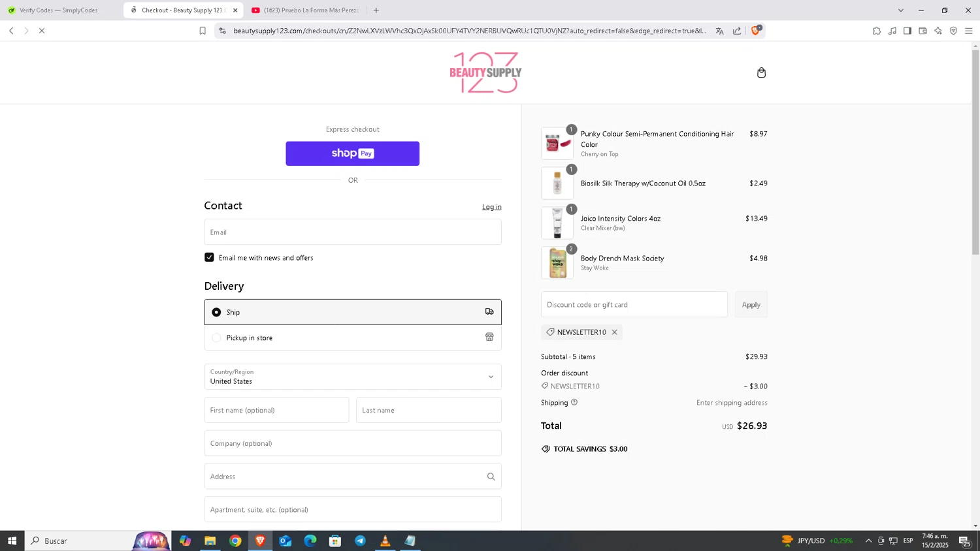The height and width of the screenshot is (551, 980).
Task: Open the extensions puzzle icon
Action: (877, 31)
